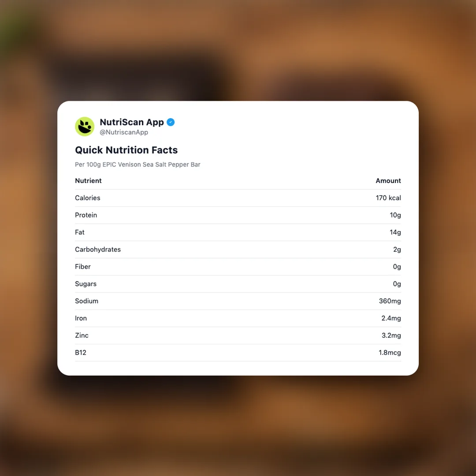Select the B12 row label

click(80, 353)
